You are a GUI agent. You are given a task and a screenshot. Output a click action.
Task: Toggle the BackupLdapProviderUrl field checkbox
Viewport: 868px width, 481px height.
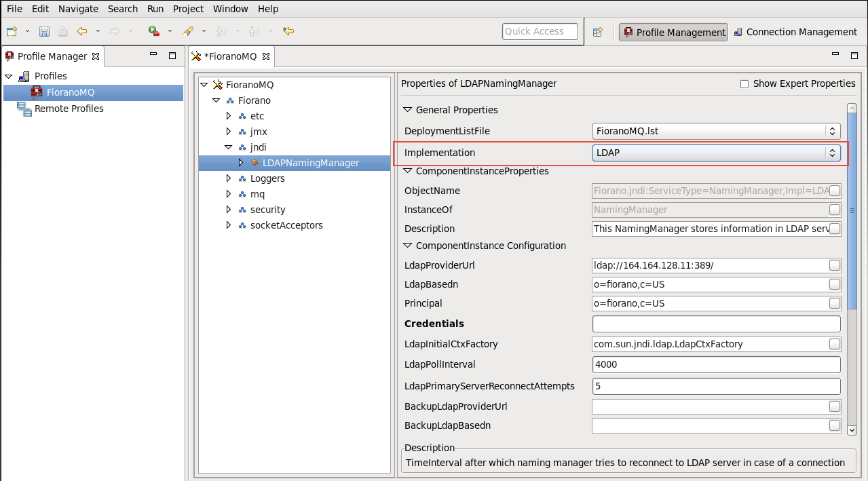click(835, 406)
